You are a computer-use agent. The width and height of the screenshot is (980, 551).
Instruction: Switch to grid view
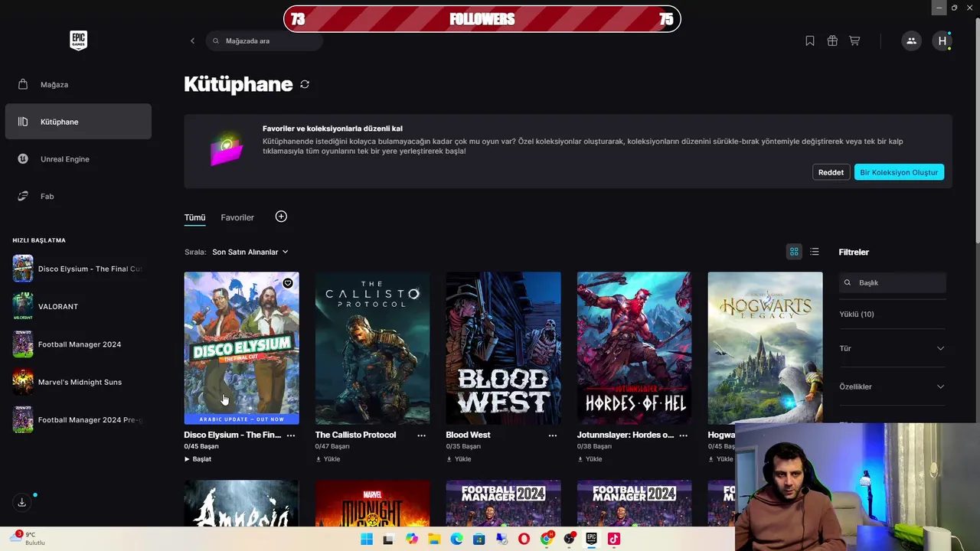click(794, 252)
